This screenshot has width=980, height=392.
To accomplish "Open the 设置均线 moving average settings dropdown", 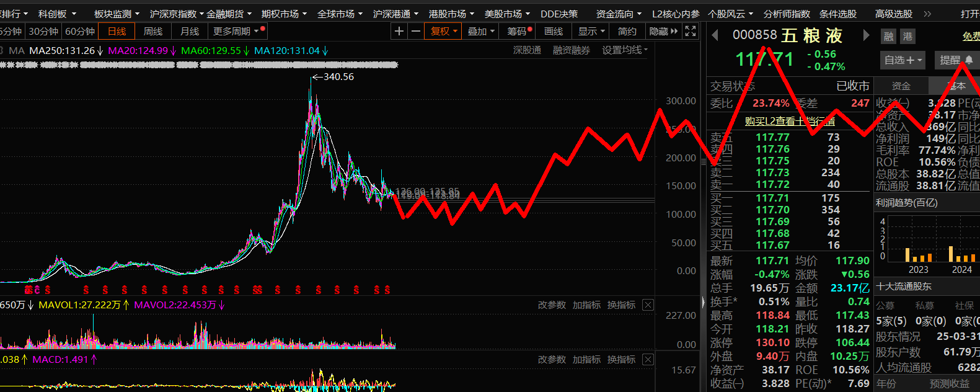I will click(625, 50).
